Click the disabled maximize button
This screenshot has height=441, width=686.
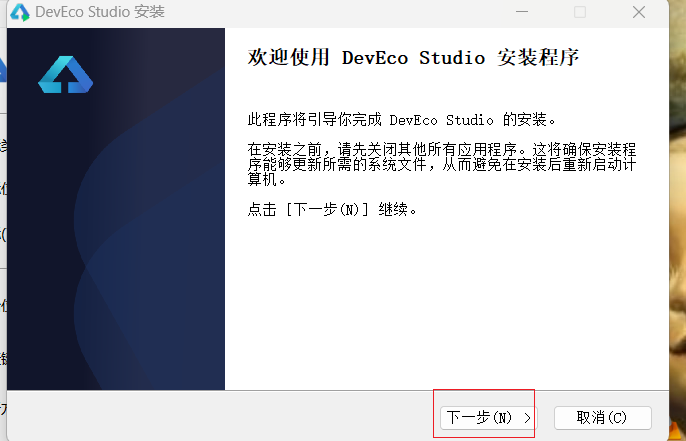click(580, 12)
